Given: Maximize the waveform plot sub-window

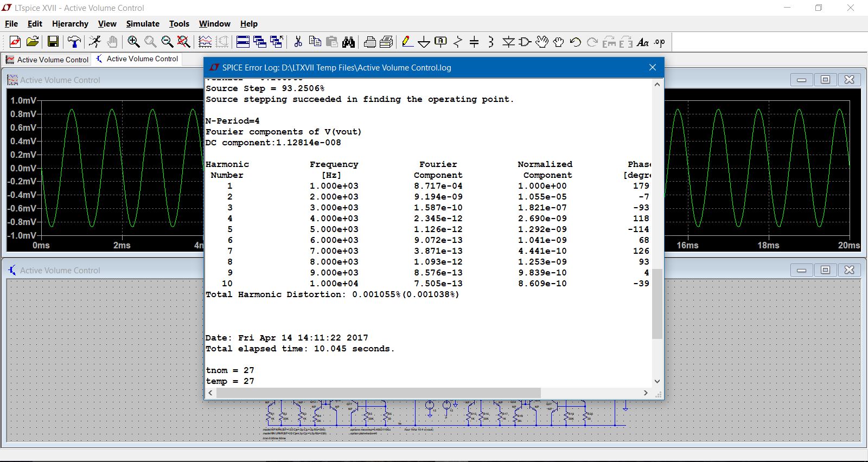Looking at the screenshot, I should (x=825, y=80).
